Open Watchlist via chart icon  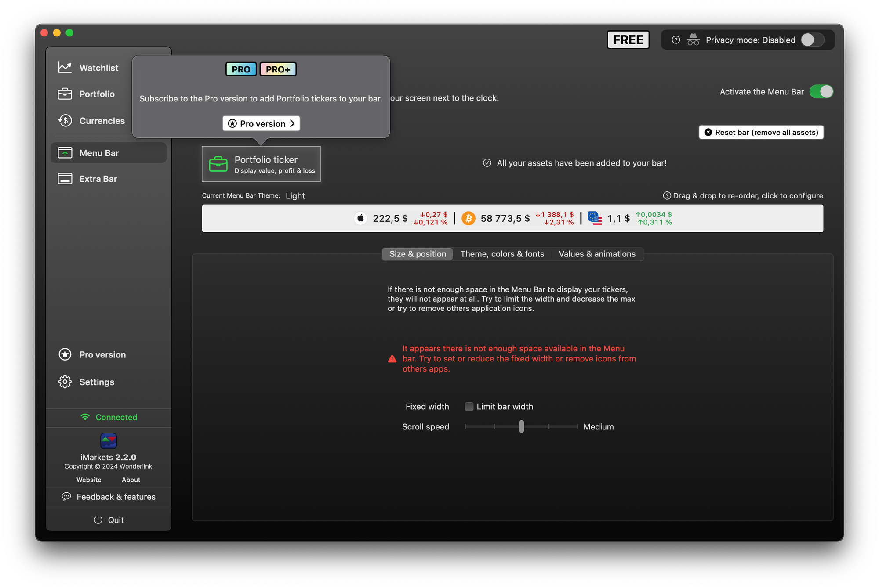(65, 68)
